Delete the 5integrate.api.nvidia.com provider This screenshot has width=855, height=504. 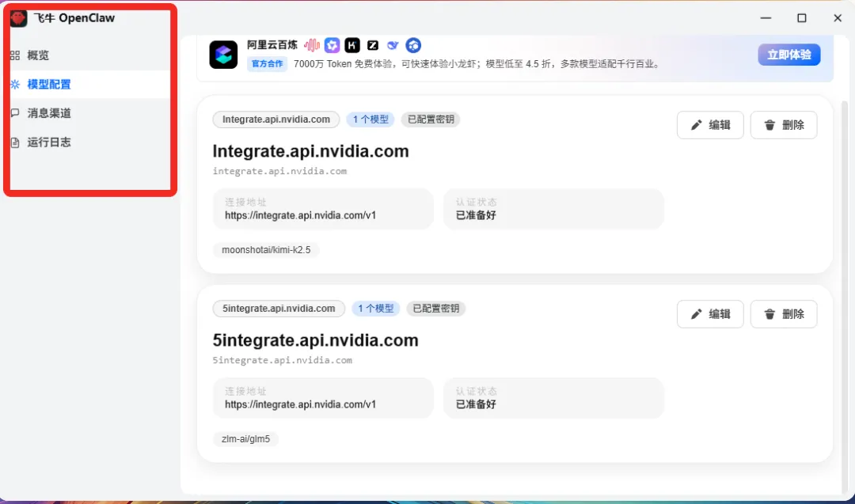pos(784,314)
